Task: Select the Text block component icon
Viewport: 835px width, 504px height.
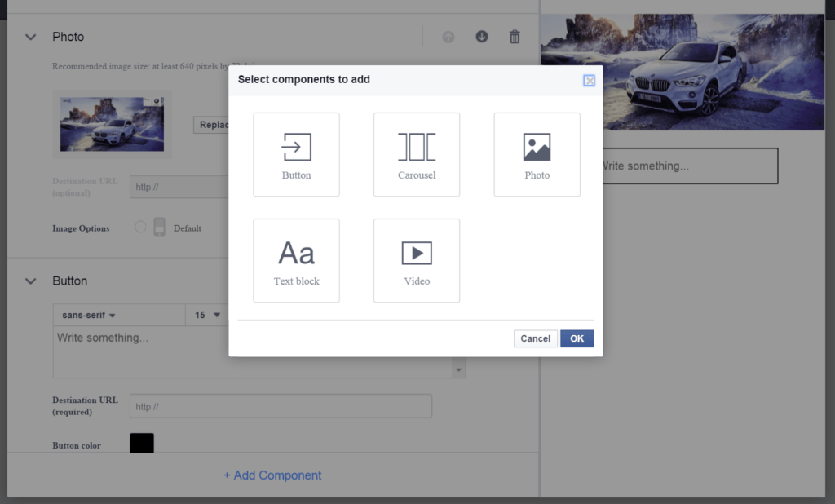Action: [x=296, y=260]
